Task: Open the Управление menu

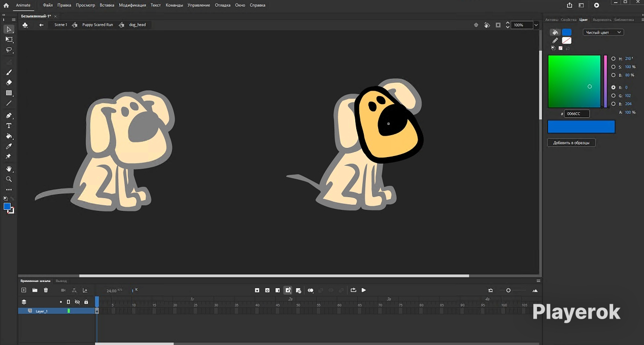Action: pyautogui.click(x=198, y=5)
